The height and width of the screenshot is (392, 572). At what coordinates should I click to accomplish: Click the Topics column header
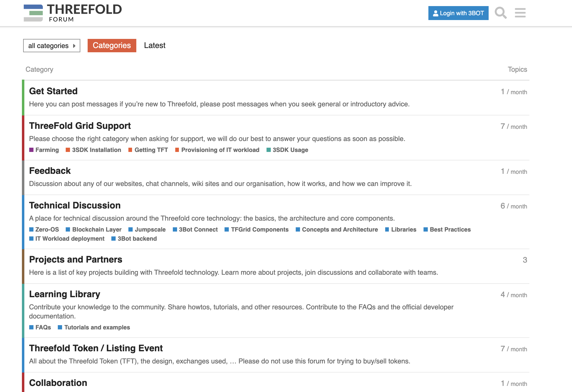517,69
